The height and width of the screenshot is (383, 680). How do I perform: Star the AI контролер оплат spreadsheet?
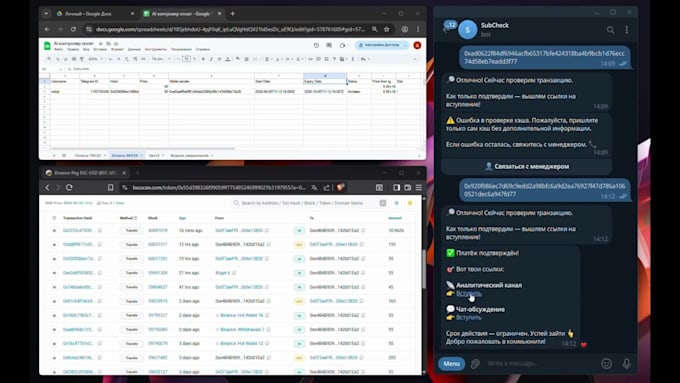(101, 44)
